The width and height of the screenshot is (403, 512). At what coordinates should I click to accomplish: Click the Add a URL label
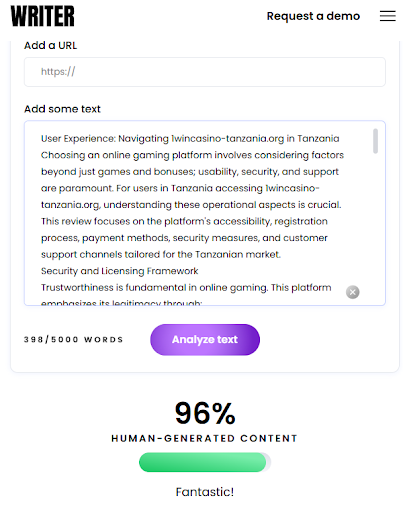click(50, 45)
